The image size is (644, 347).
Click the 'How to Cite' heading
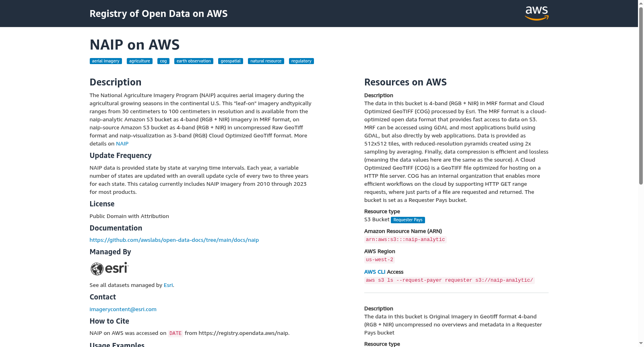click(109, 321)
